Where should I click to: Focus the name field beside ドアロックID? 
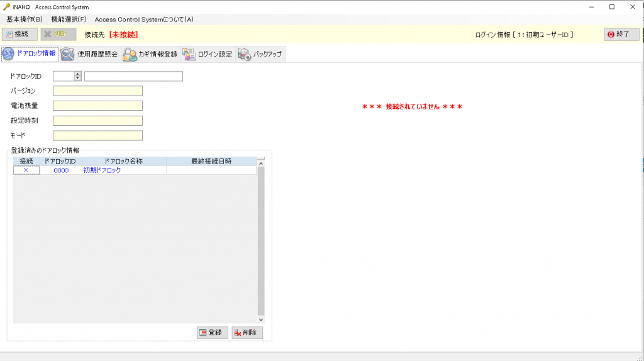coord(133,77)
